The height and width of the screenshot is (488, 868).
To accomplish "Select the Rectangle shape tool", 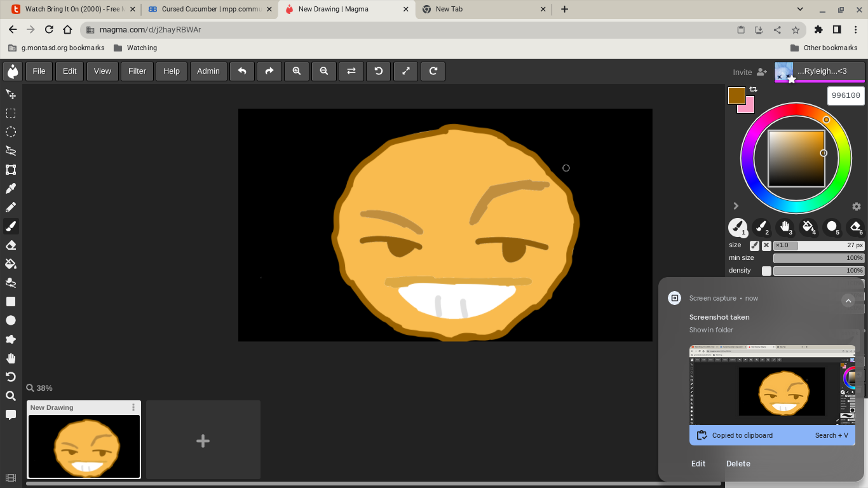I will click(11, 302).
